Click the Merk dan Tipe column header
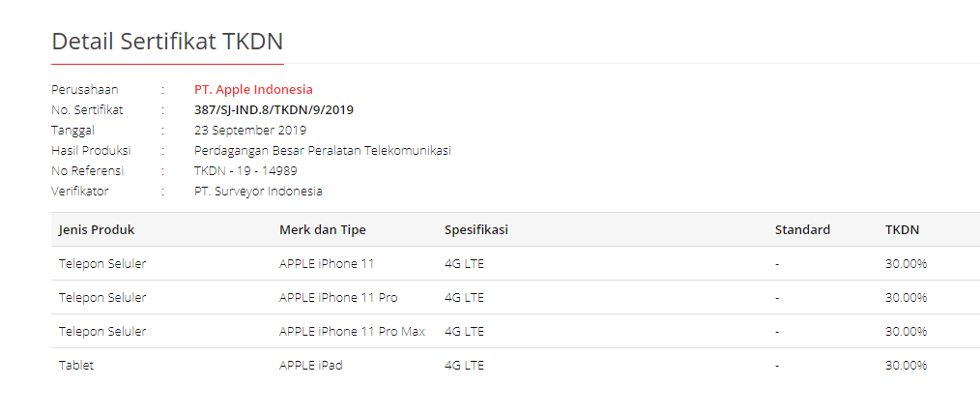 [x=323, y=229]
